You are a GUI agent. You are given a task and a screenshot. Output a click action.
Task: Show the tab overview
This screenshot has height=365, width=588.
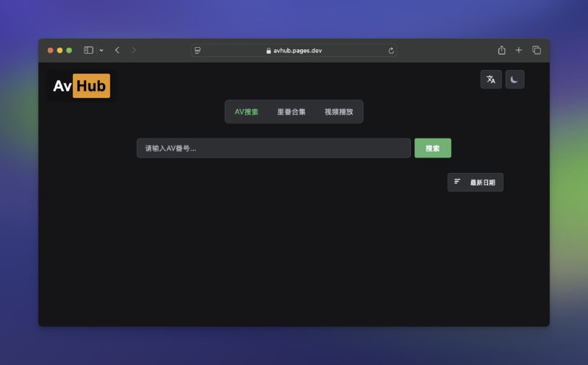(x=537, y=50)
